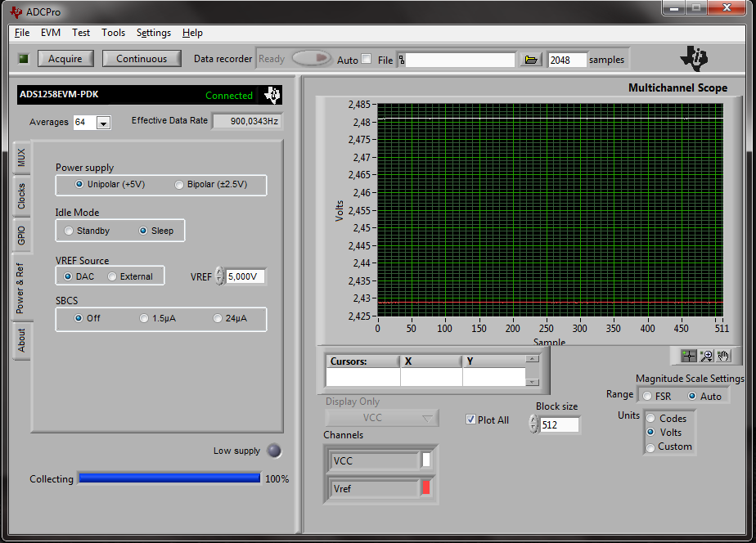Open the Display Only VCC dropdown
The image size is (756, 543).
382,418
